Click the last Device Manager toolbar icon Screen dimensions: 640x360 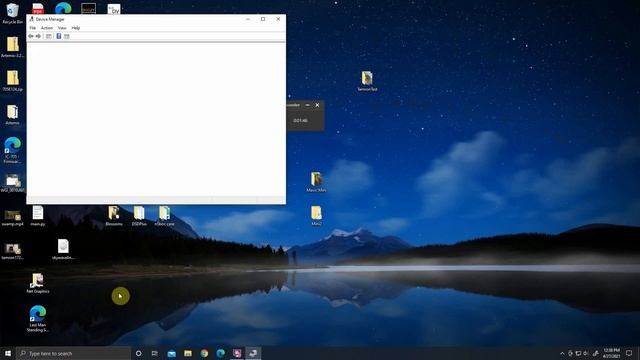(67, 36)
